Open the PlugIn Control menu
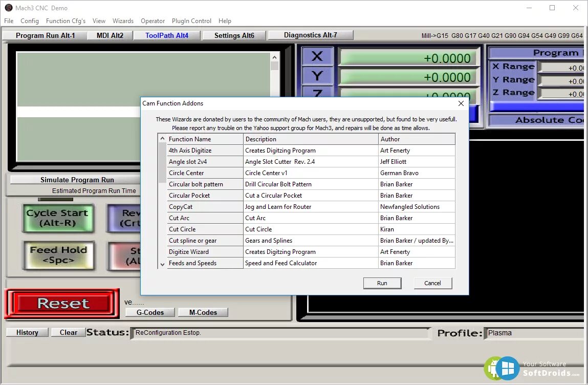This screenshot has height=385, width=588. pyautogui.click(x=191, y=21)
